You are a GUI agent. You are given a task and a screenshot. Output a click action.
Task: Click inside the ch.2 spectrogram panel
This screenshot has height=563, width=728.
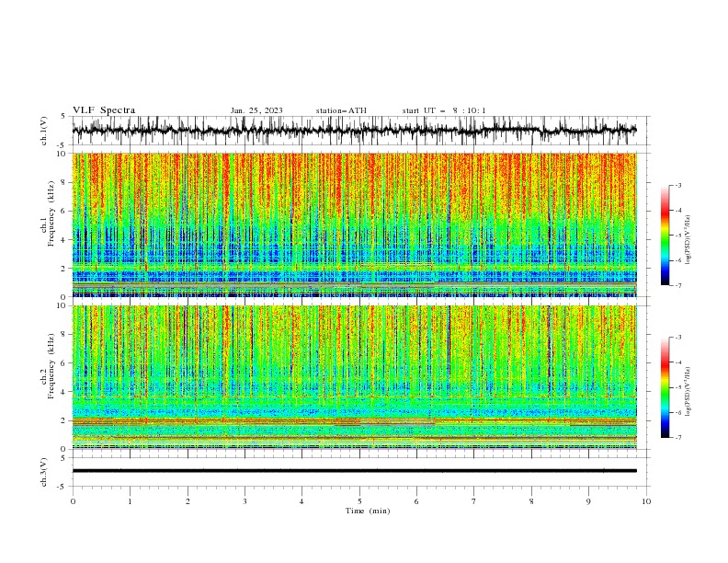(x=354, y=377)
